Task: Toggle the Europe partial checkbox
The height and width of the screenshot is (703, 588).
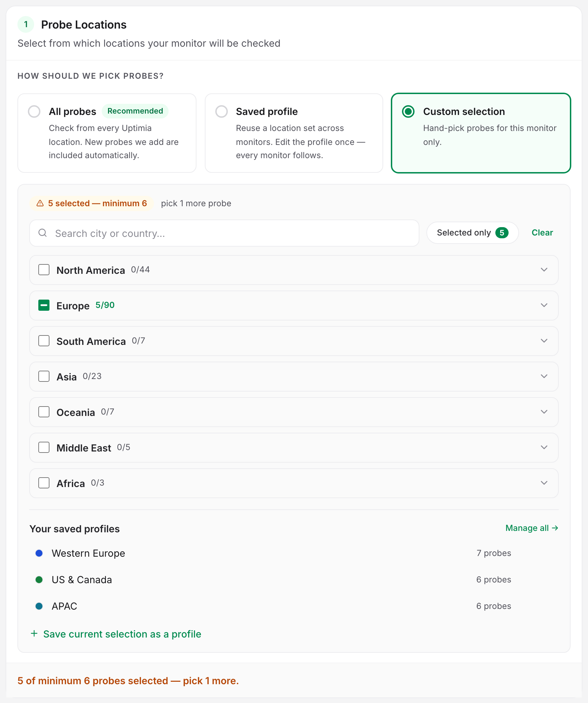Action: tap(44, 305)
